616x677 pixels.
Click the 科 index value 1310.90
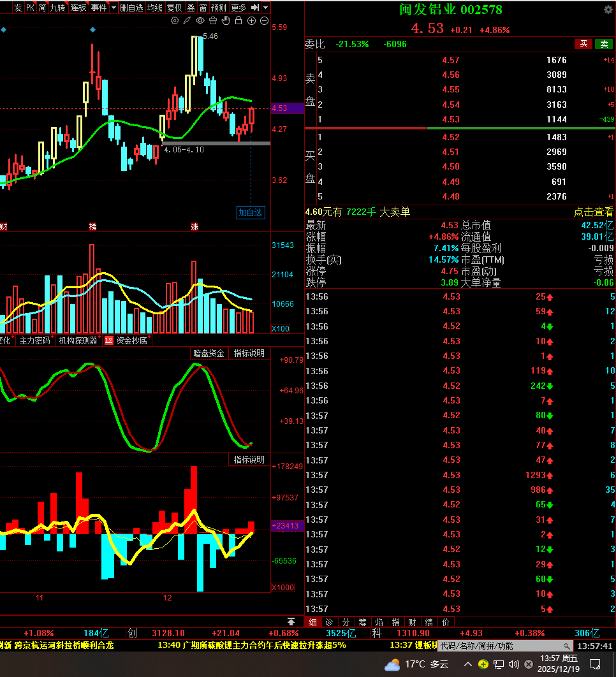tap(413, 633)
